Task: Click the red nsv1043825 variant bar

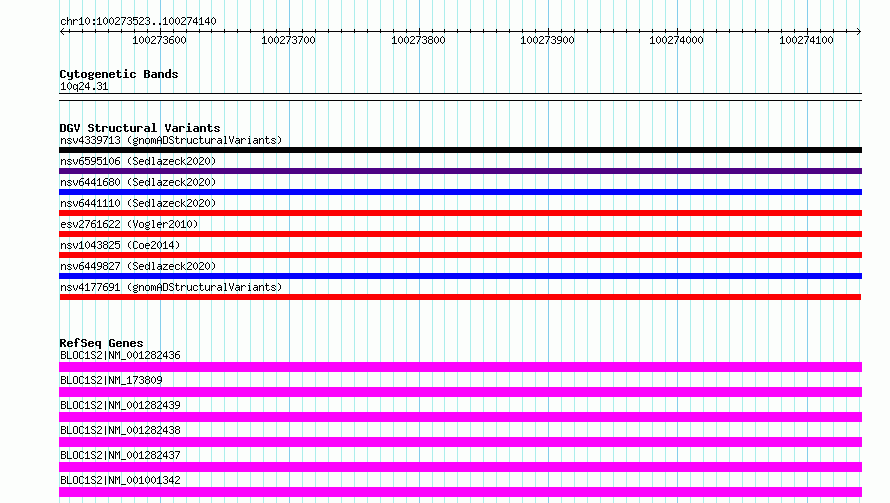Action: (460, 255)
